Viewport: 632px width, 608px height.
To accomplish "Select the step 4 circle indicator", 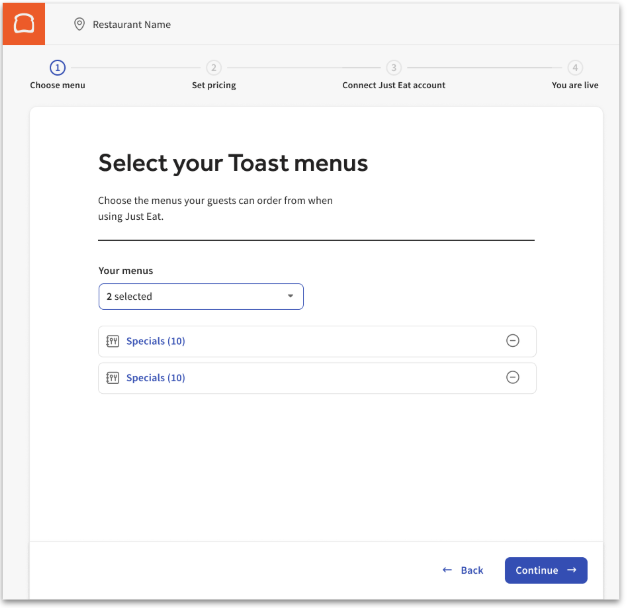I will (575, 68).
